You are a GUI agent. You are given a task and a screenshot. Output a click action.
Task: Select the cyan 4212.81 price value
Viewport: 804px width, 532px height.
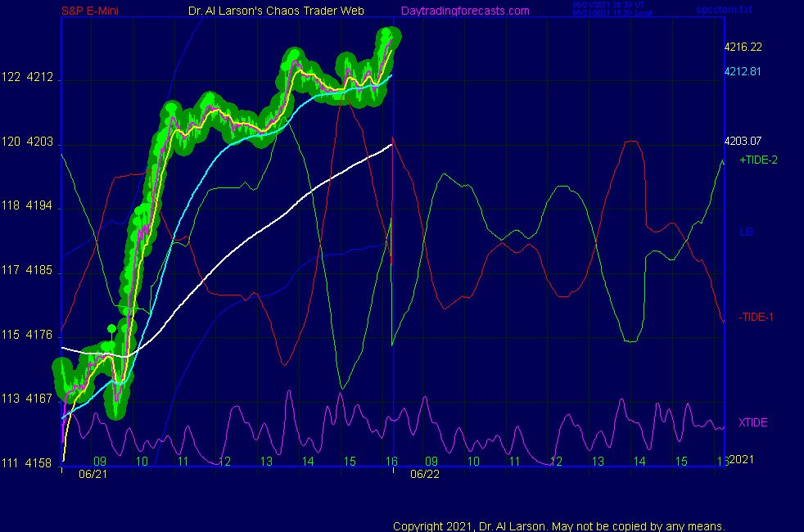pyautogui.click(x=743, y=72)
